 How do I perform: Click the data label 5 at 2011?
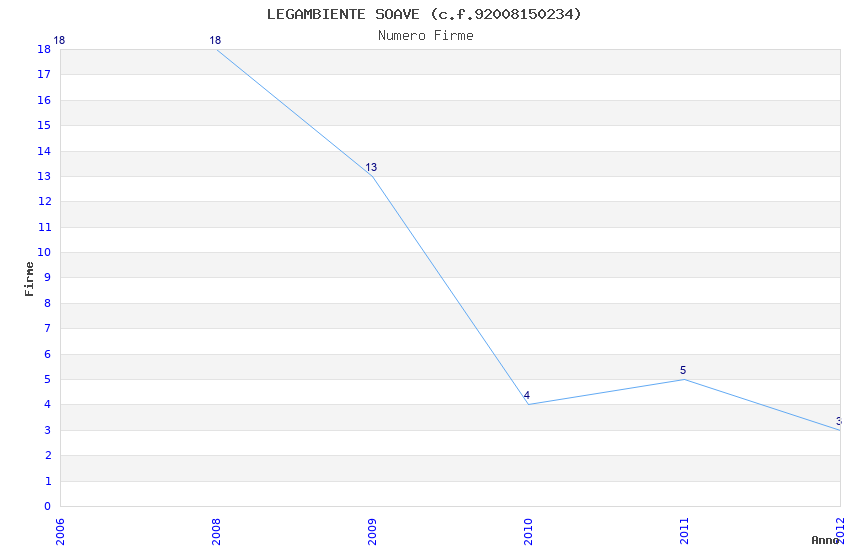pos(683,370)
